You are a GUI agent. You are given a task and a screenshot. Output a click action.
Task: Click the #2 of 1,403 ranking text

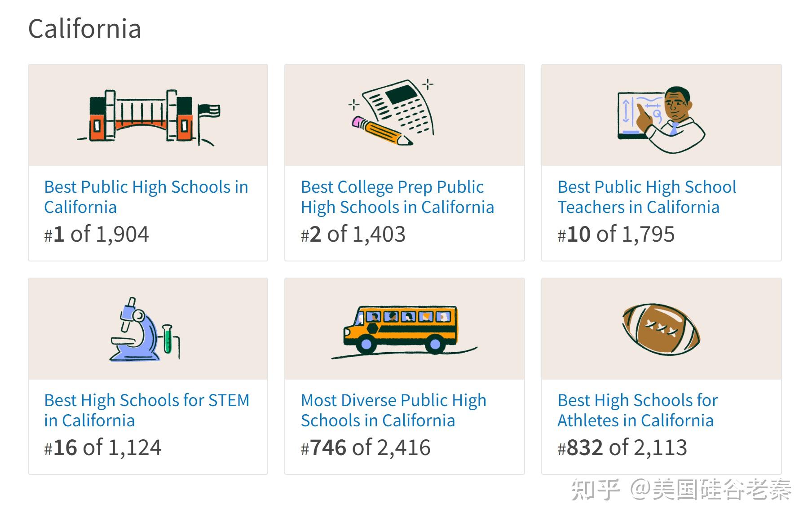[x=353, y=234]
